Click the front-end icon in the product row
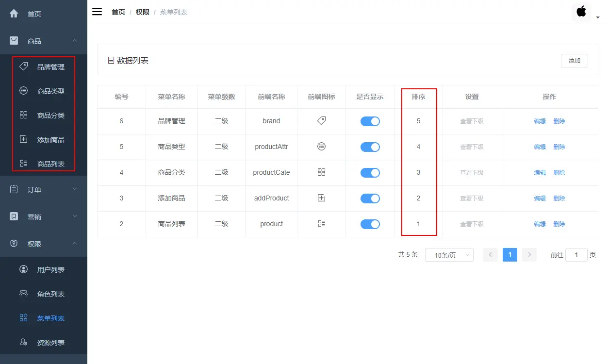Screen dimensions: 608x364 click(321, 224)
